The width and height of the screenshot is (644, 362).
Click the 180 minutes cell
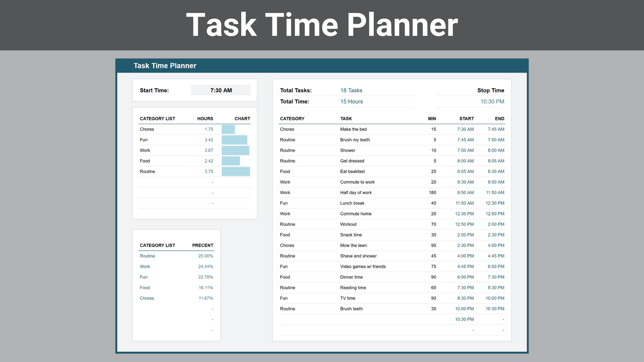click(x=432, y=193)
